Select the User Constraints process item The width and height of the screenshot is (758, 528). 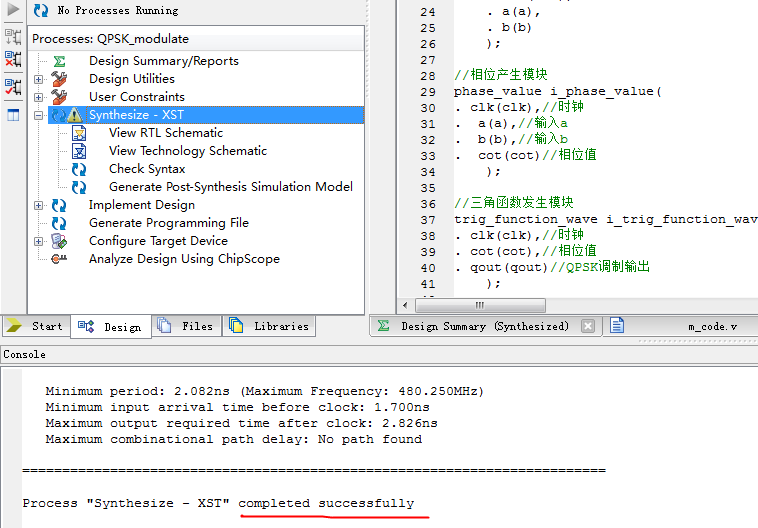pos(137,97)
